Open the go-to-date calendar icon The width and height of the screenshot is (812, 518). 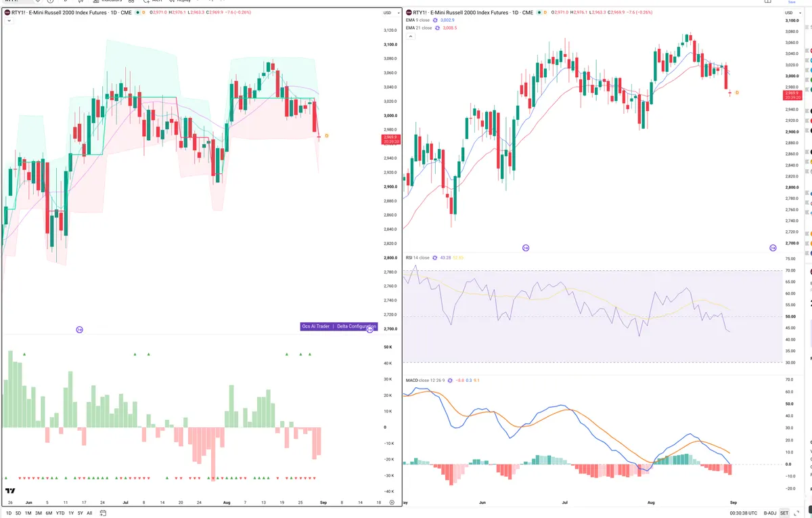click(102, 513)
